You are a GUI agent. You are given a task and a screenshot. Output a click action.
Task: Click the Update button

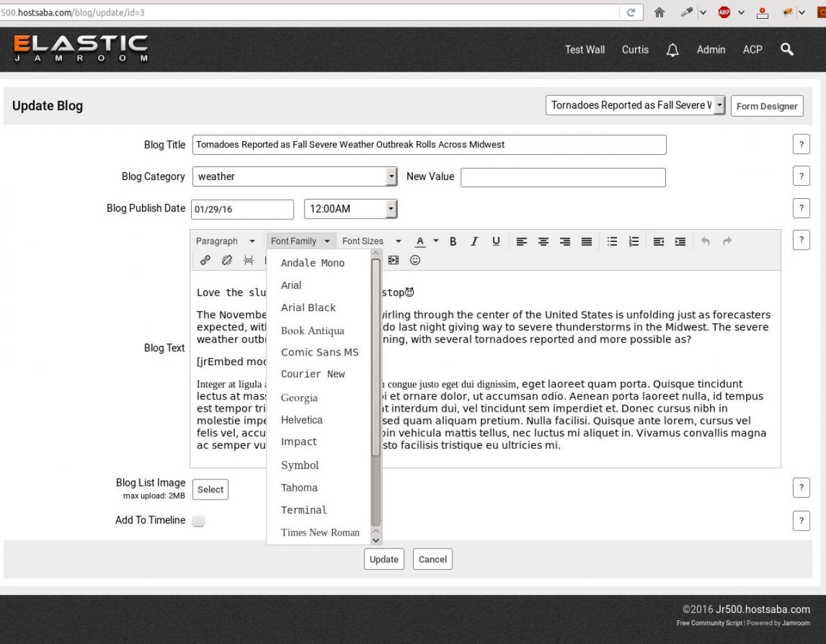(384, 559)
